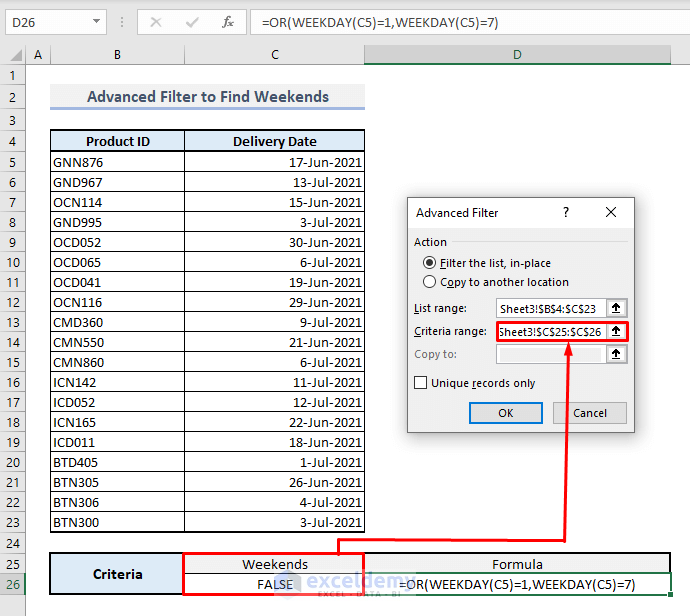Collapse dialog via List range selector arrow

pyautogui.click(x=616, y=308)
